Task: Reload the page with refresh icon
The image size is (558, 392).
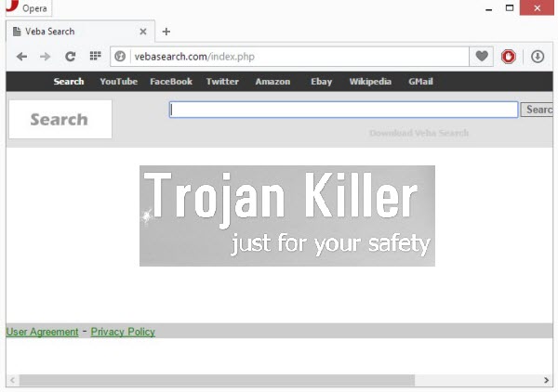Action: point(70,57)
